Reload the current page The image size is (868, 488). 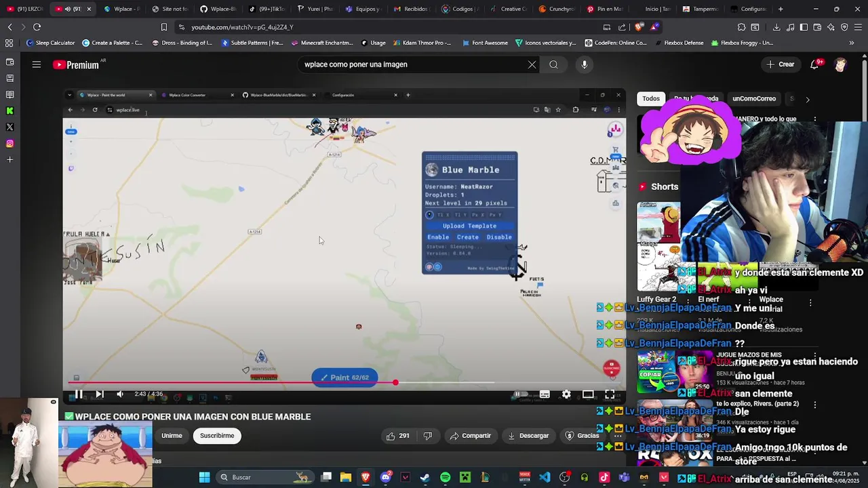(37, 27)
